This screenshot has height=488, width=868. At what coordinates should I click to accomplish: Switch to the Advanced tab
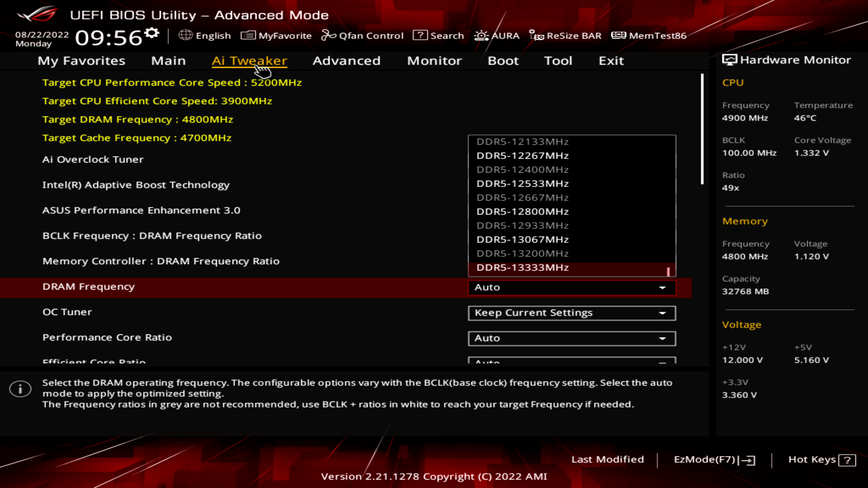coord(346,61)
